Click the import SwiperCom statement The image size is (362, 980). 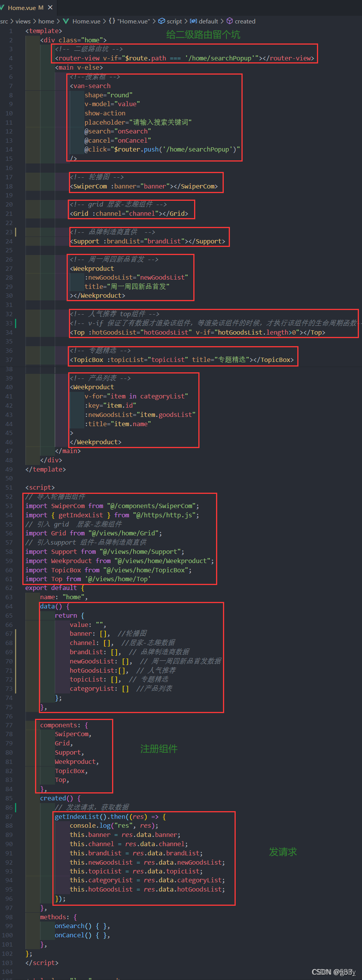(x=112, y=506)
